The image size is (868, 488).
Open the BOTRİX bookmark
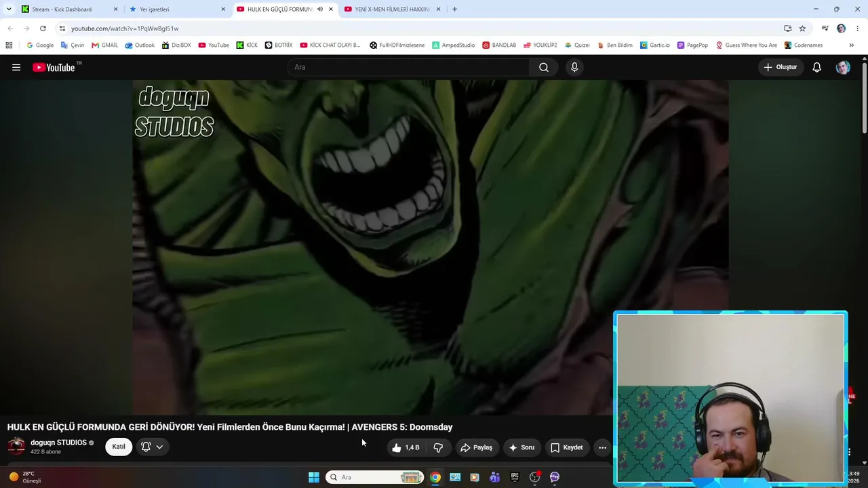pos(279,45)
